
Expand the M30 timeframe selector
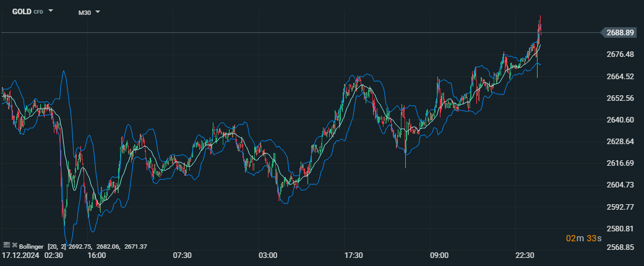[89, 12]
